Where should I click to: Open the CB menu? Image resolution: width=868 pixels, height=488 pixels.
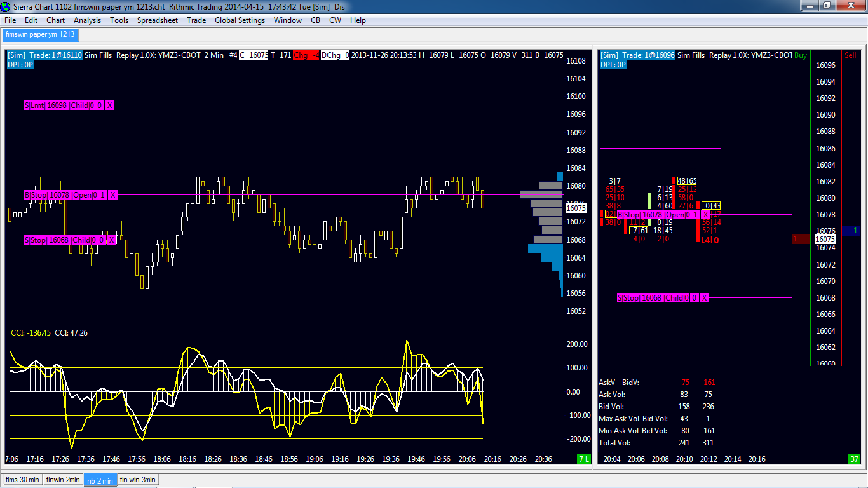[316, 20]
